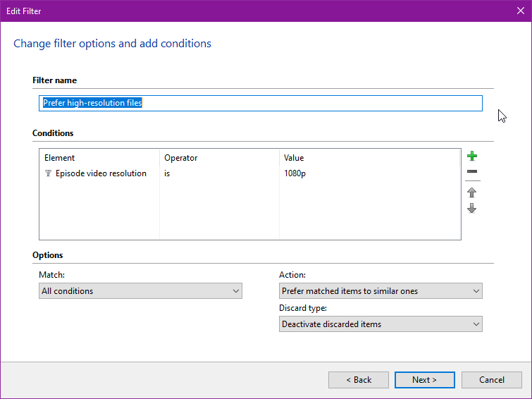Click the Operator column header

180,158
